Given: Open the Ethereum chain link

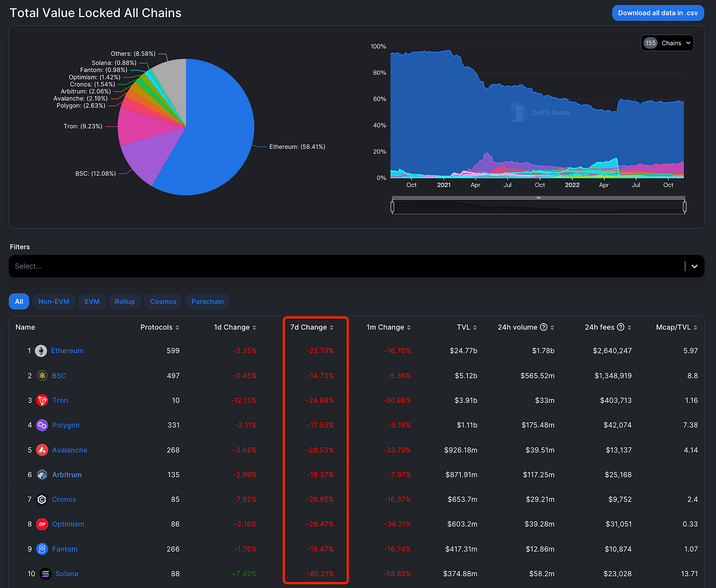Looking at the screenshot, I should 67,351.
